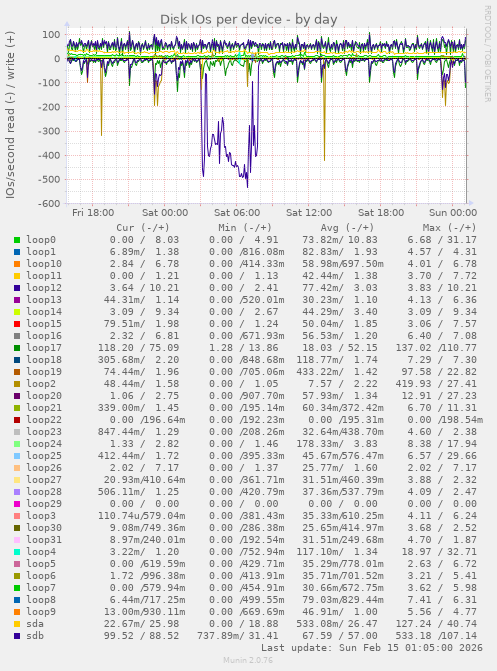Click the loop2 legend color swatch
The width and height of the screenshot is (497, 671).
click(x=17, y=384)
